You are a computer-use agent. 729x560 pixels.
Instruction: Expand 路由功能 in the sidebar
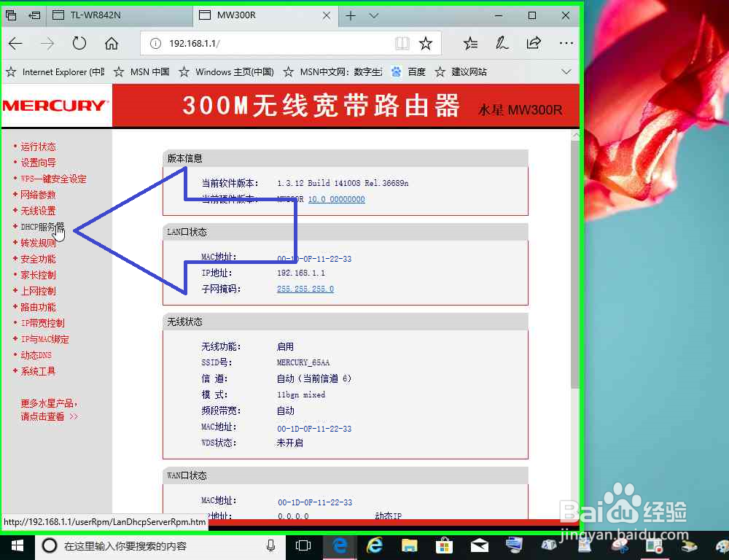point(38,307)
